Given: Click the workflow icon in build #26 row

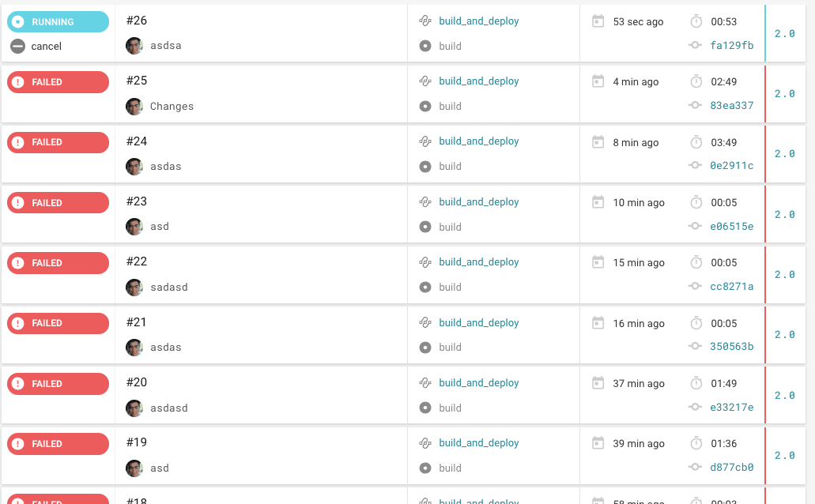Looking at the screenshot, I should [425, 21].
